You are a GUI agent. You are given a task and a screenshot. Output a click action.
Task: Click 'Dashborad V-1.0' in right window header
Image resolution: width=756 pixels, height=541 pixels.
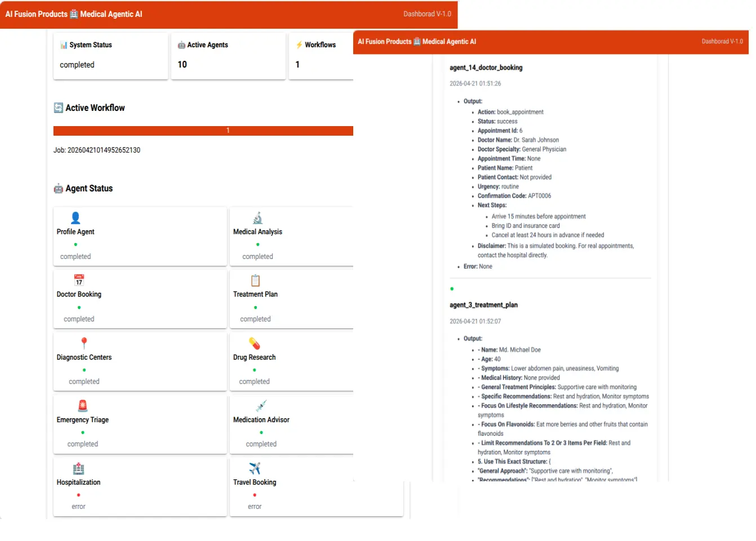(x=722, y=42)
